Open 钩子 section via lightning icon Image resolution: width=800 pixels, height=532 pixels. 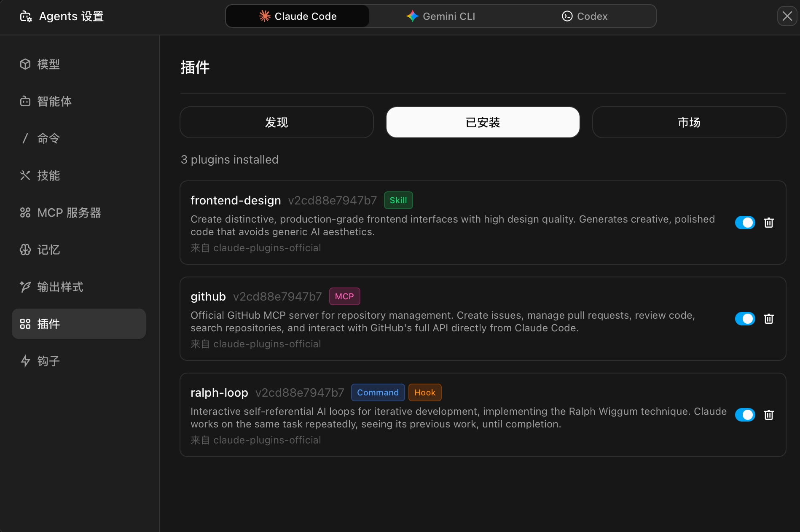click(25, 361)
